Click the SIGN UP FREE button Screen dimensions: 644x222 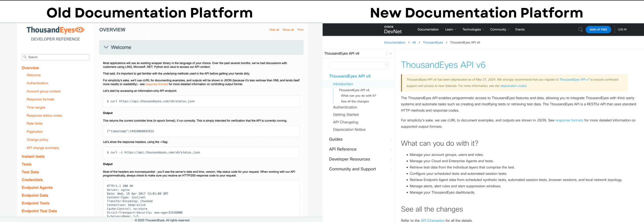(x=598, y=30)
